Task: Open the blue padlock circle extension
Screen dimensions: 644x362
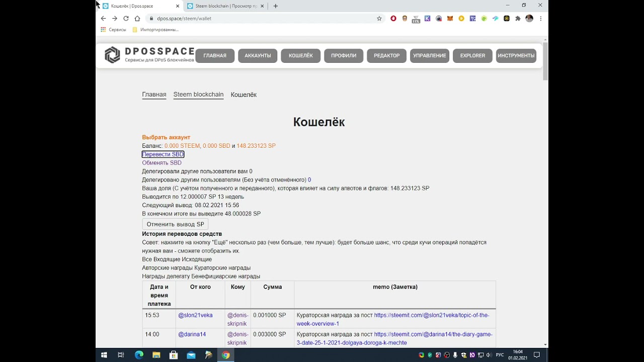Action: (439, 19)
